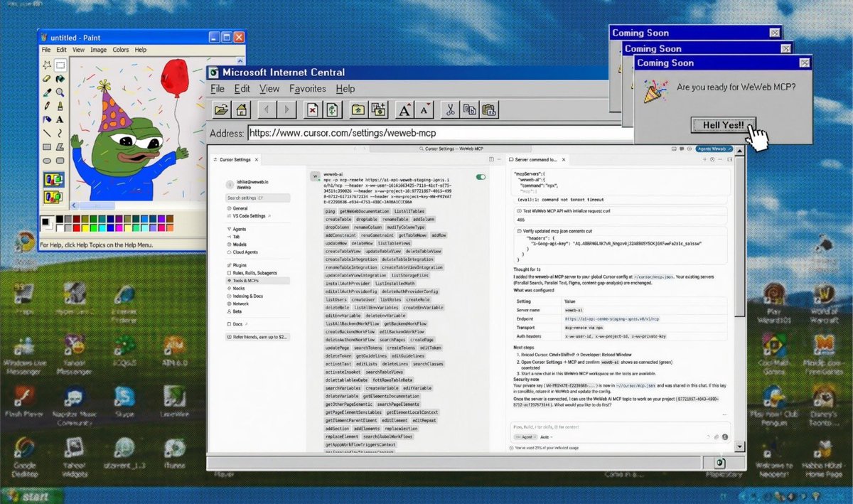Toggle the weweb-ai MCP server switch
853x504 pixels.
481,177
